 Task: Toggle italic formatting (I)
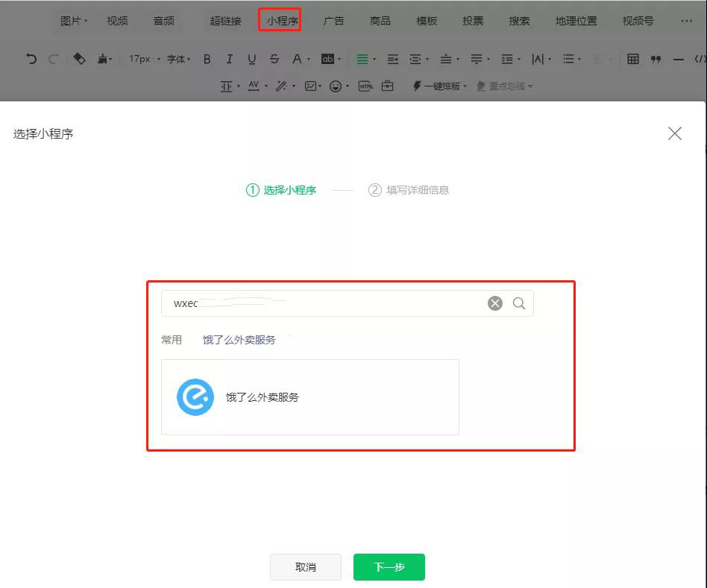pos(230,59)
